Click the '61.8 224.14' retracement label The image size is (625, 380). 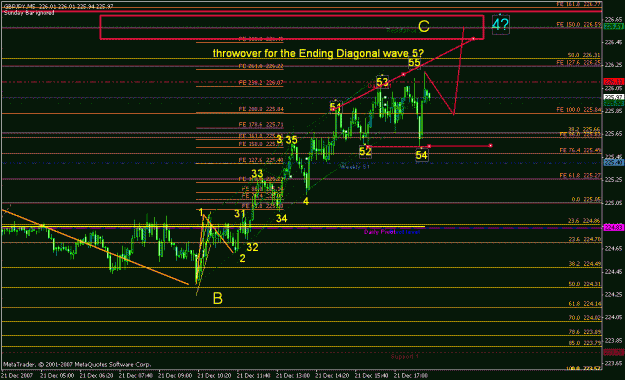pyautogui.click(x=584, y=304)
